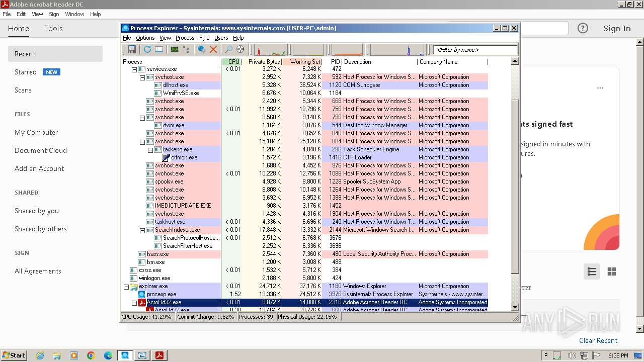This screenshot has height=362, width=644.
Task: Click Add an Account in Acrobat sidebar
Action: (39, 168)
